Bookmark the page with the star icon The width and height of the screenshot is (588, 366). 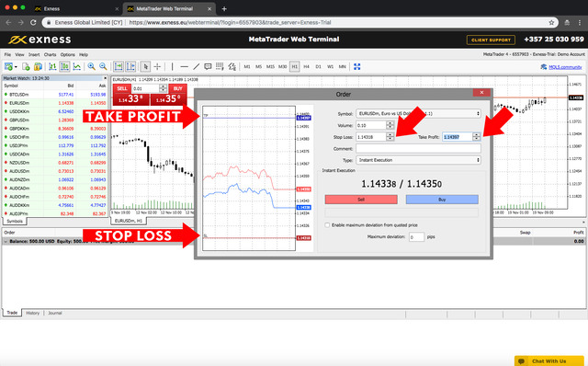(x=551, y=22)
